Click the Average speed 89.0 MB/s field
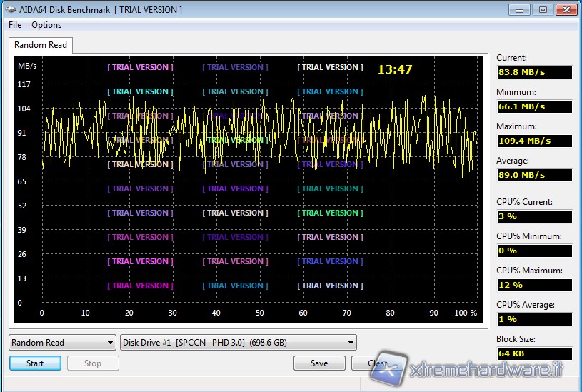This screenshot has width=582, height=392. (534, 175)
